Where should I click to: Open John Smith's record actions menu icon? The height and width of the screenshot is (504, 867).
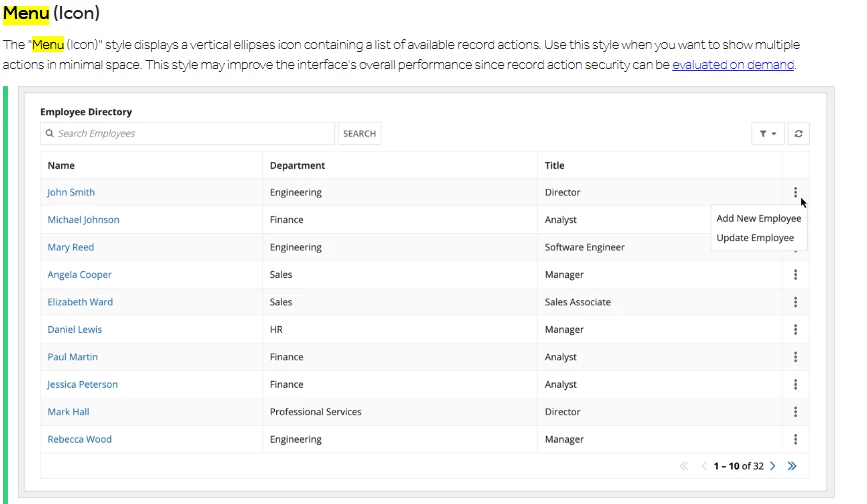(795, 192)
